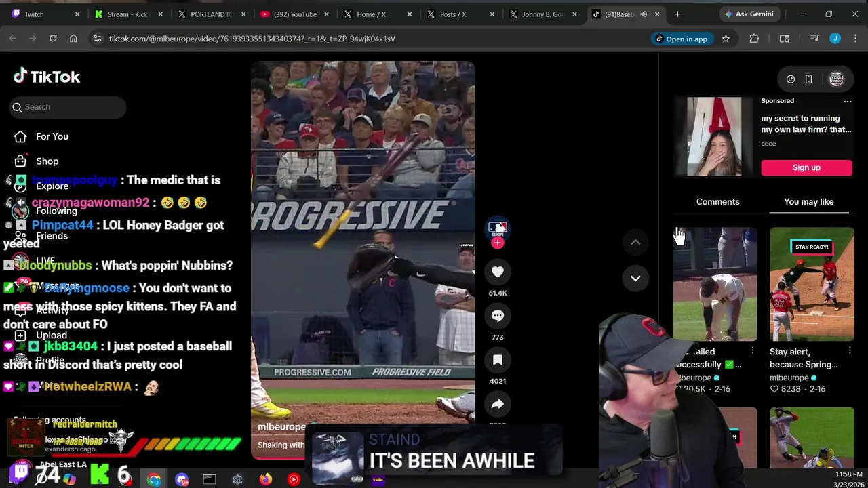This screenshot has height=488, width=868.
Task: Click the Sign up button on the ad
Action: coord(806,167)
